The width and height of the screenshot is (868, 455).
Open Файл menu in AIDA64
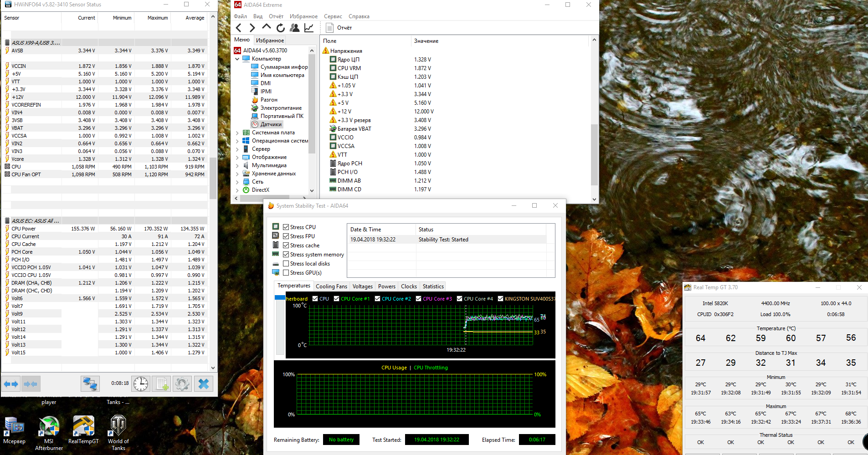coord(240,16)
